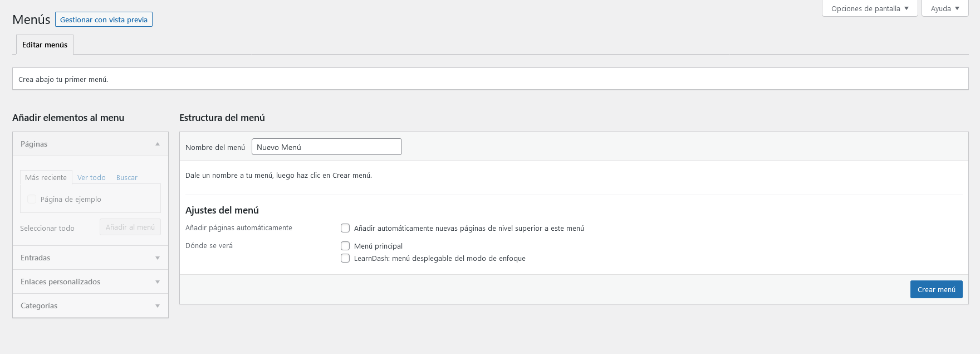Enable auto-add new top-level pages checkbox
980x354 pixels.
(x=345, y=228)
